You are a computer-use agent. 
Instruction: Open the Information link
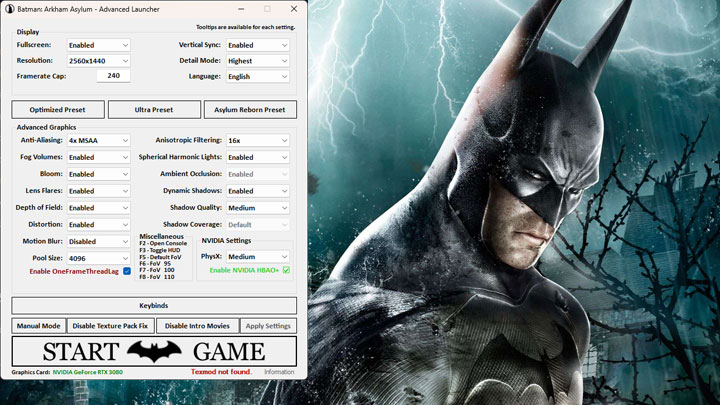(x=279, y=372)
